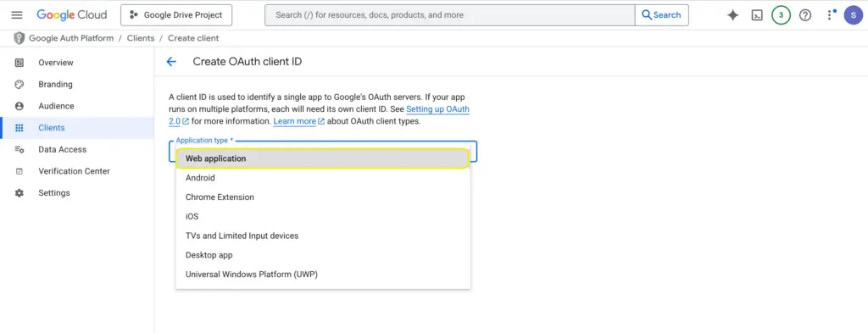Click the Overview sidebar icon
868x333 pixels.
click(19, 63)
